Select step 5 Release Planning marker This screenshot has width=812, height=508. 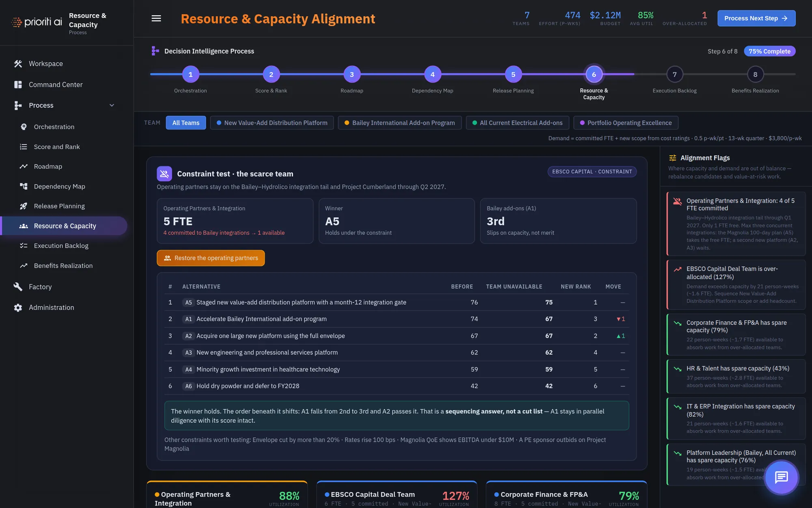513,74
